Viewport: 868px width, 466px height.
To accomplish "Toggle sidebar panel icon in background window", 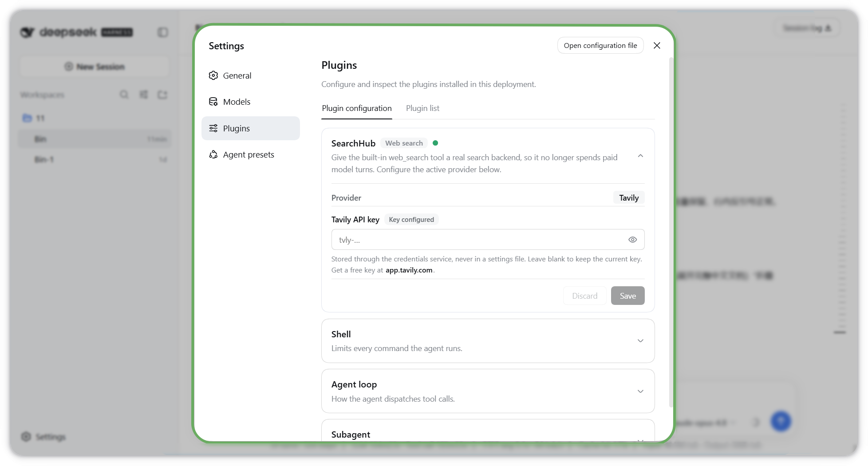I will [x=163, y=32].
